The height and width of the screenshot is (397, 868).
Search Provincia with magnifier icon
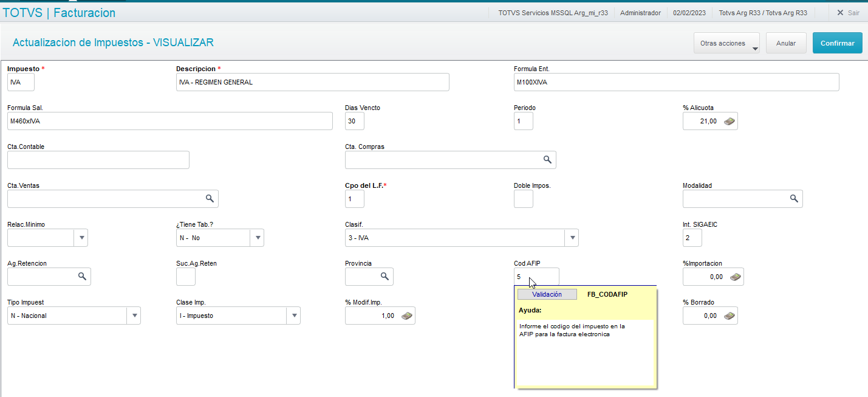(384, 277)
